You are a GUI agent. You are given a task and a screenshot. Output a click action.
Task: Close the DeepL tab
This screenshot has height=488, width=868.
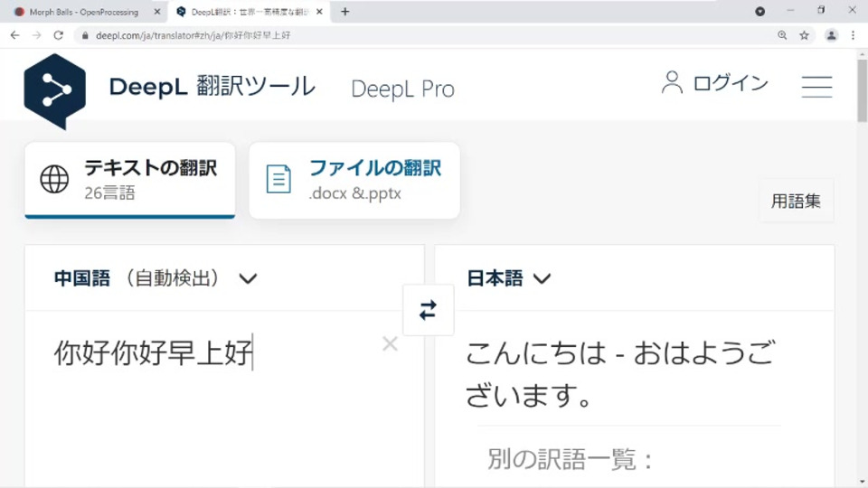point(319,12)
